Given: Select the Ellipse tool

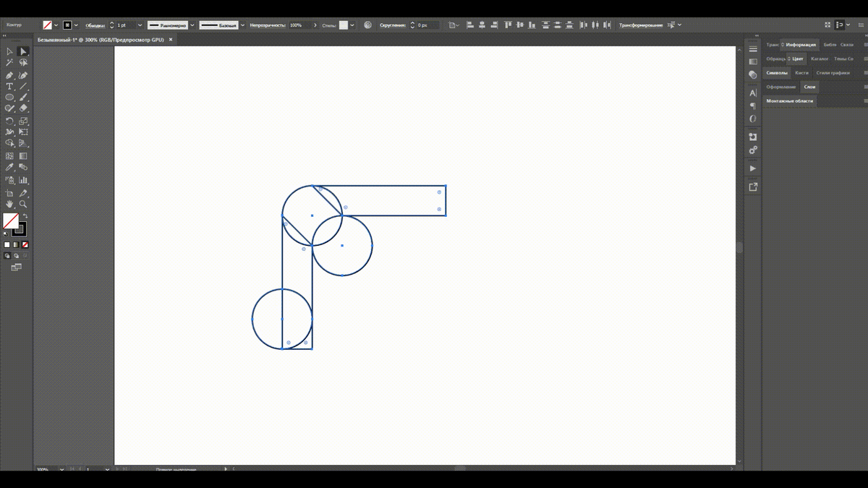Looking at the screenshot, I should [x=9, y=97].
